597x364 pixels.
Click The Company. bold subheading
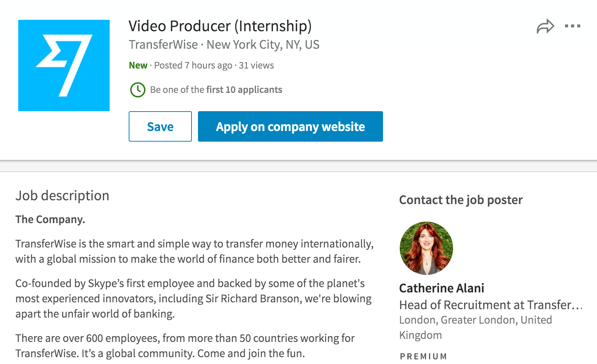click(x=50, y=220)
